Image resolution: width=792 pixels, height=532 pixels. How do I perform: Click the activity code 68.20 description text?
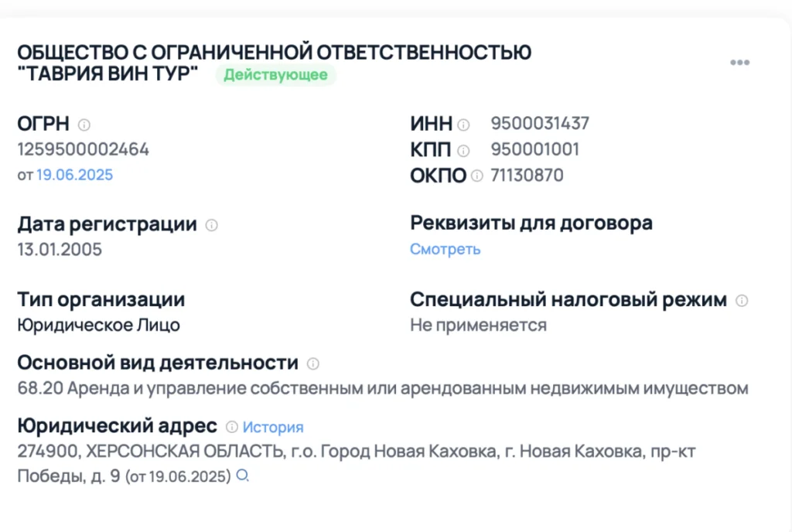click(382, 388)
